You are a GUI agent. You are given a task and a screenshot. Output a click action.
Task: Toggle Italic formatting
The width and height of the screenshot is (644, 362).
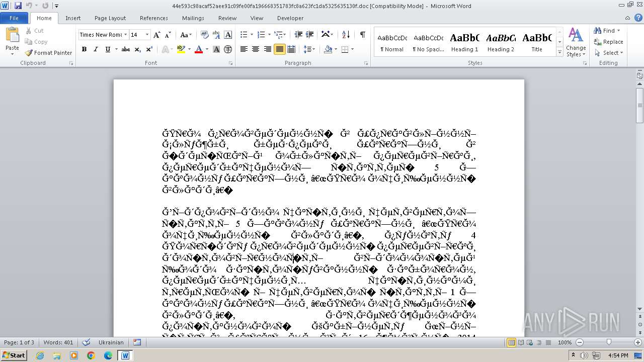point(96,49)
